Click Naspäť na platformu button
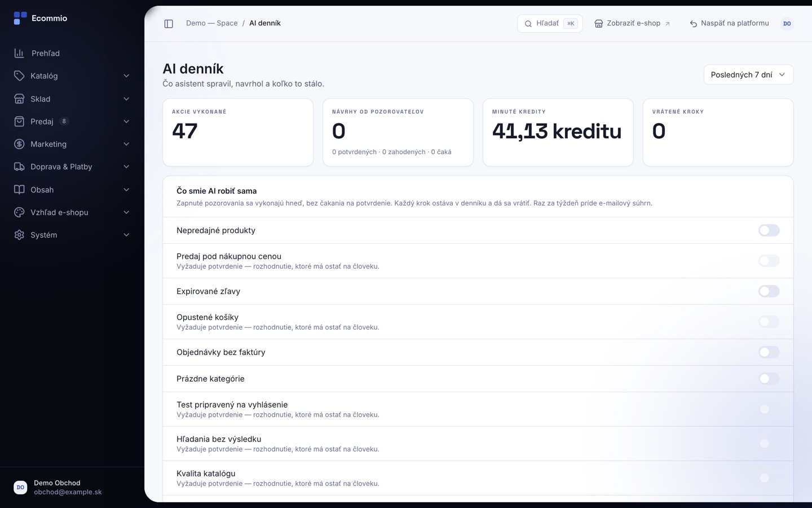Image resolution: width=812 pixels, height=508 pixels. 729,23
